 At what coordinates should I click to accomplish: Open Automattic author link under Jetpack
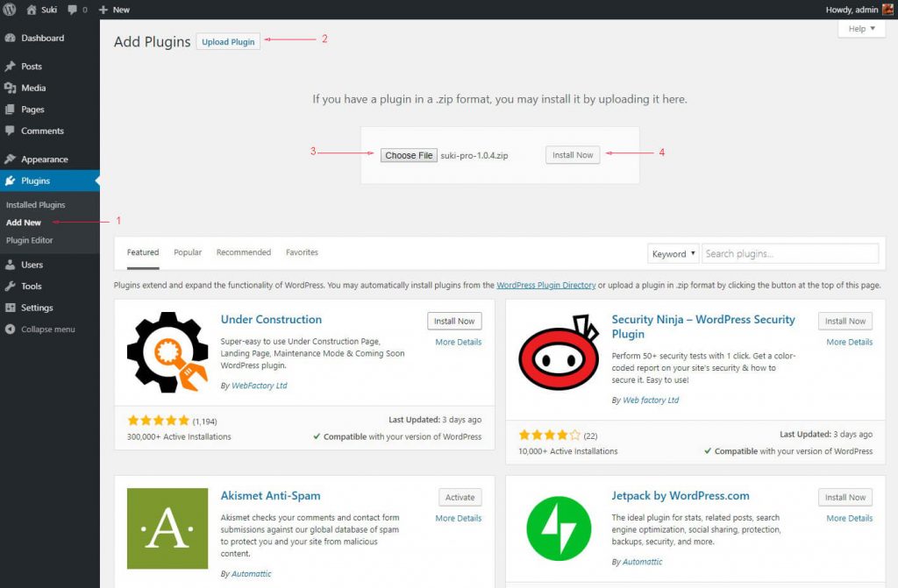pyautogui.click(x=643, y=562)
